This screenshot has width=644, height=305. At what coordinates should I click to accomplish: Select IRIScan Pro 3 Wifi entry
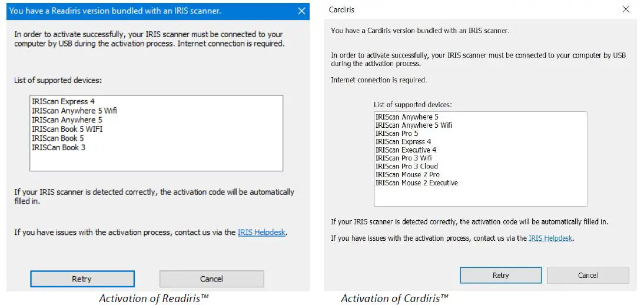coord(403,158)
